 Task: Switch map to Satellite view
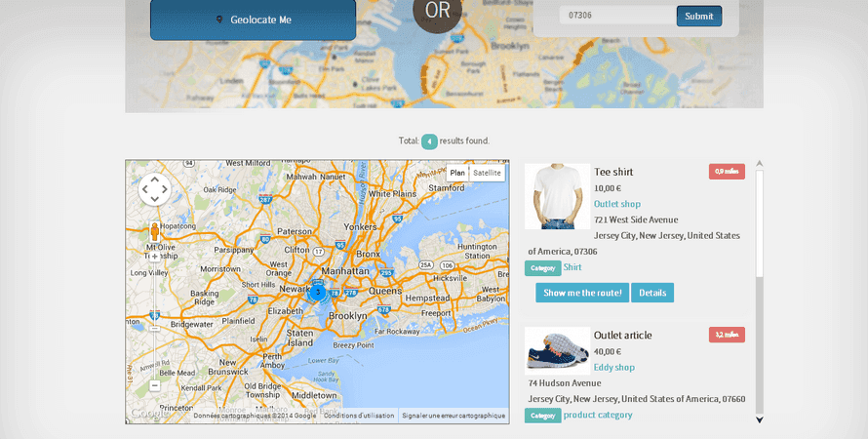click(x=487, y=173)
